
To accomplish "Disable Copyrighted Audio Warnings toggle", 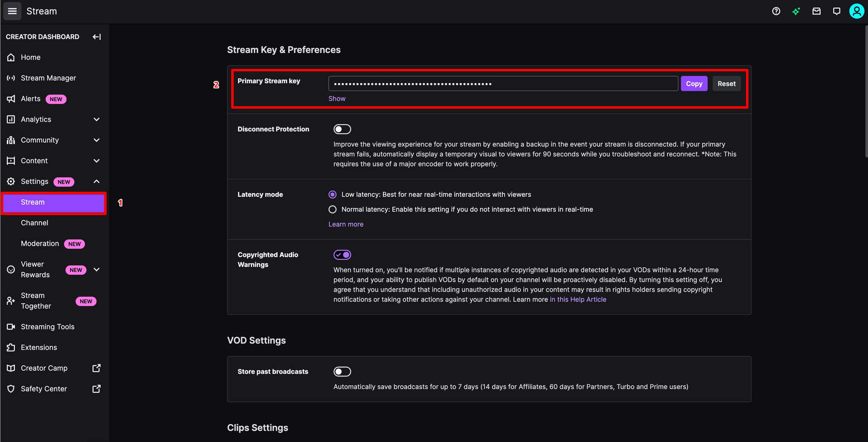I will 342,255.
